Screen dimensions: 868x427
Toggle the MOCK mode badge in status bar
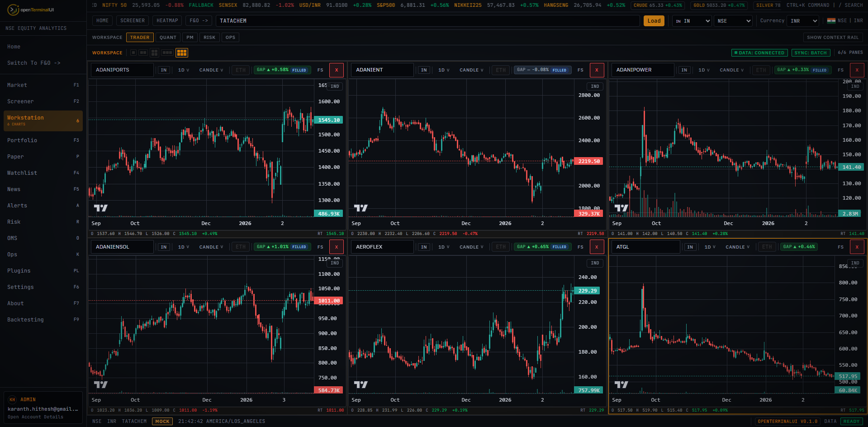pos(162,421)
